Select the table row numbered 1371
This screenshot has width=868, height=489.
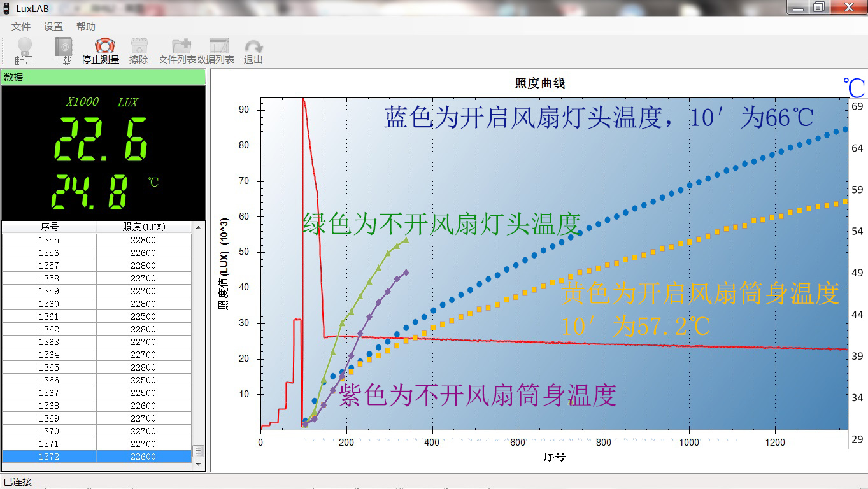click(97, 444)
